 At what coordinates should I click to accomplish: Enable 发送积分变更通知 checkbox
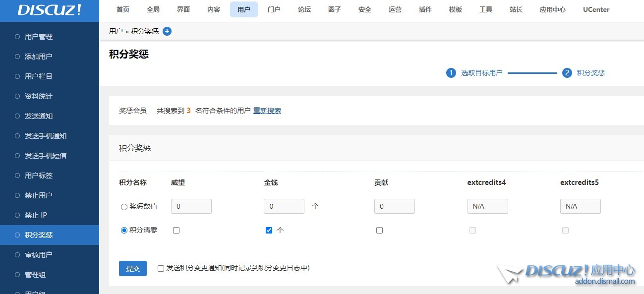point(161,268)
